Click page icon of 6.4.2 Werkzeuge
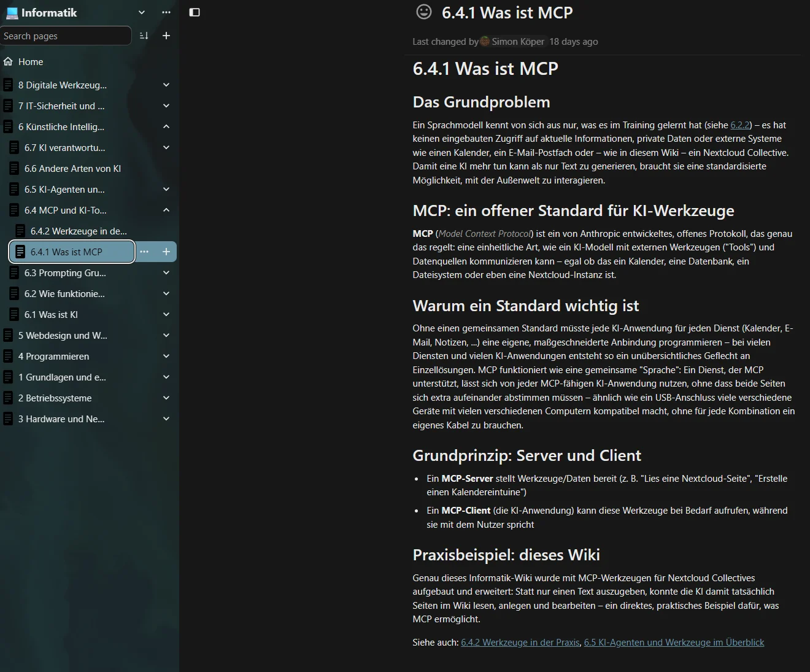 [20, 231]
